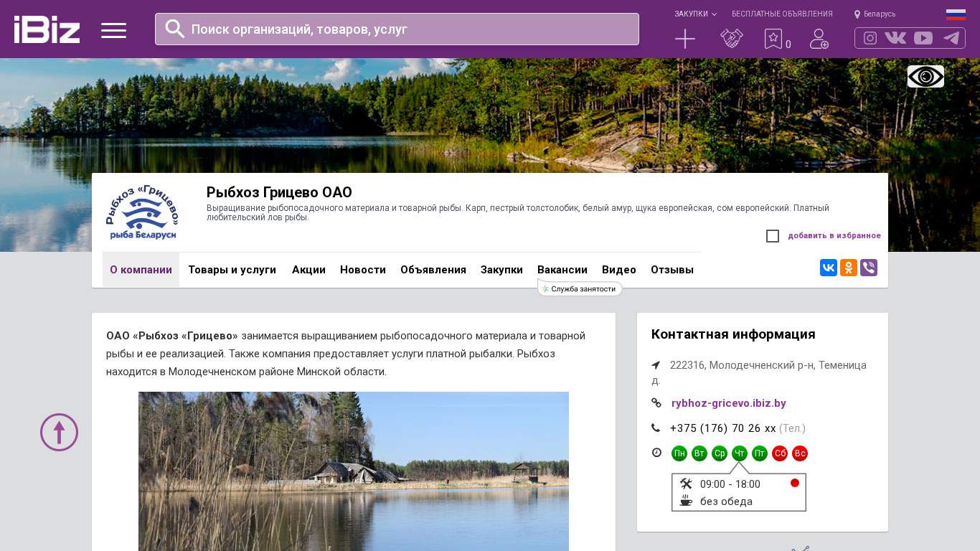This screenshot has height=551, width=980.
Task: Switch to the Видео tab
Action: (x=619, y=270)
